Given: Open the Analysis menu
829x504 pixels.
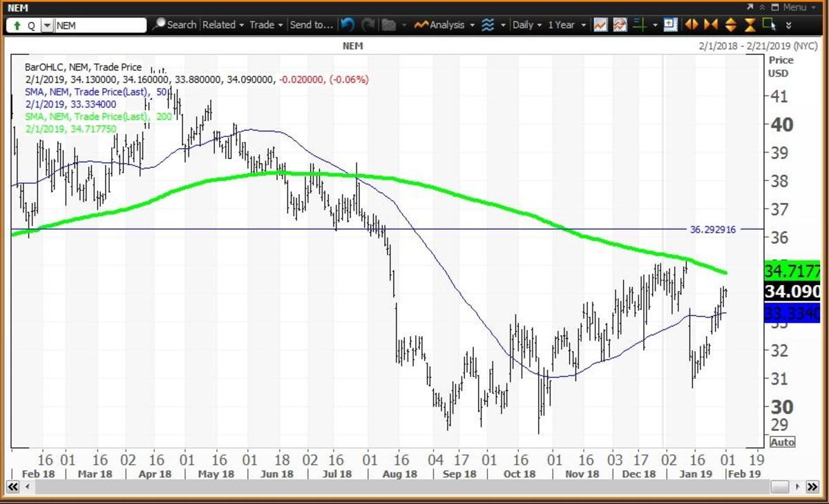Looking at the screenshot, I should [445, 25].
